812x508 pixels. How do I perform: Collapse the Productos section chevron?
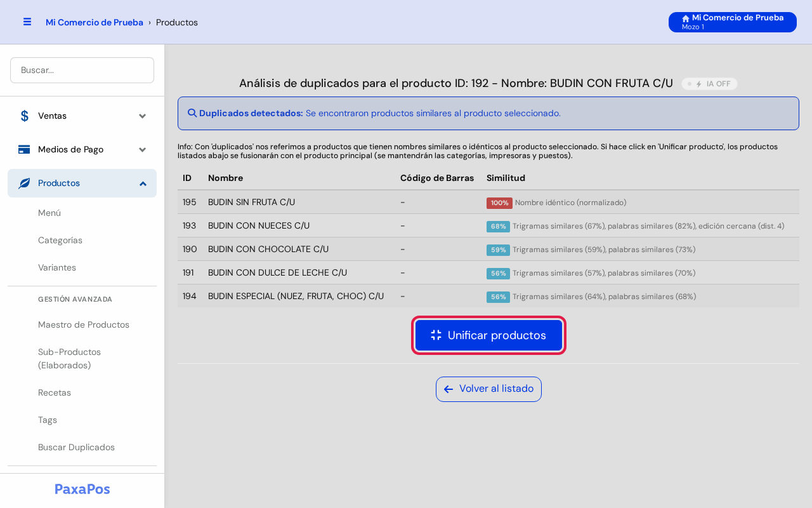[143, 183]
